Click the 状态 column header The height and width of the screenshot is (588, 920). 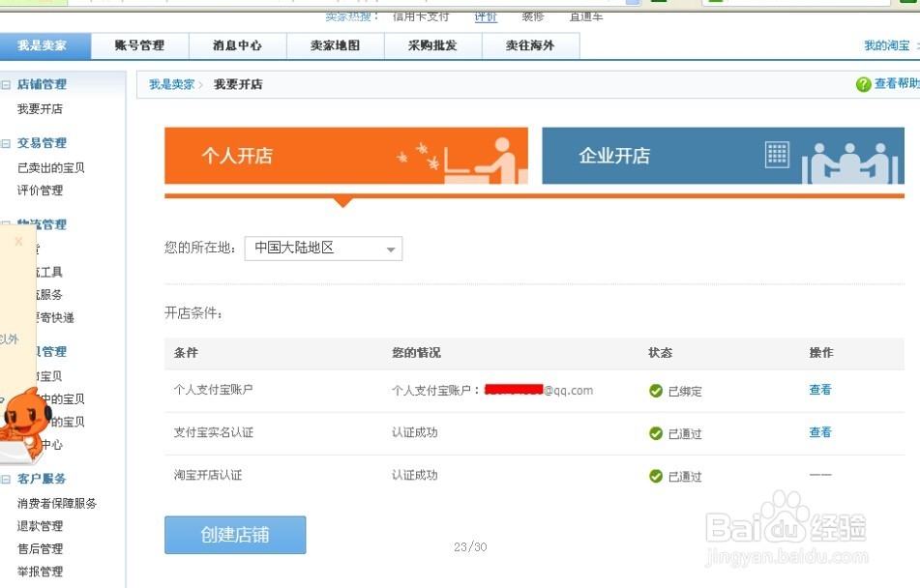coord(660,353)
